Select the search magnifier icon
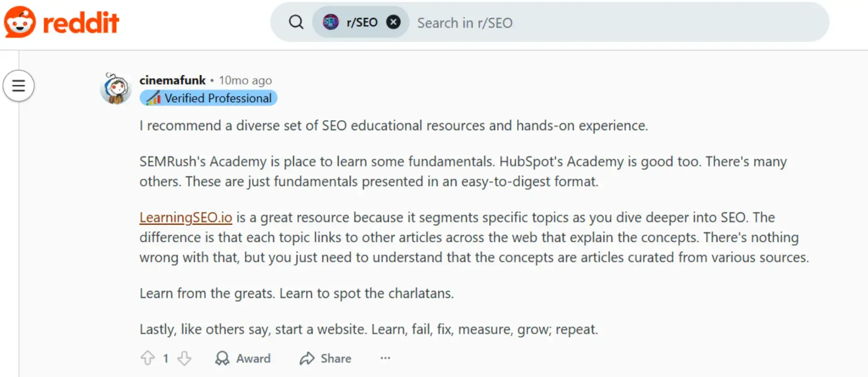 point(296,21)
